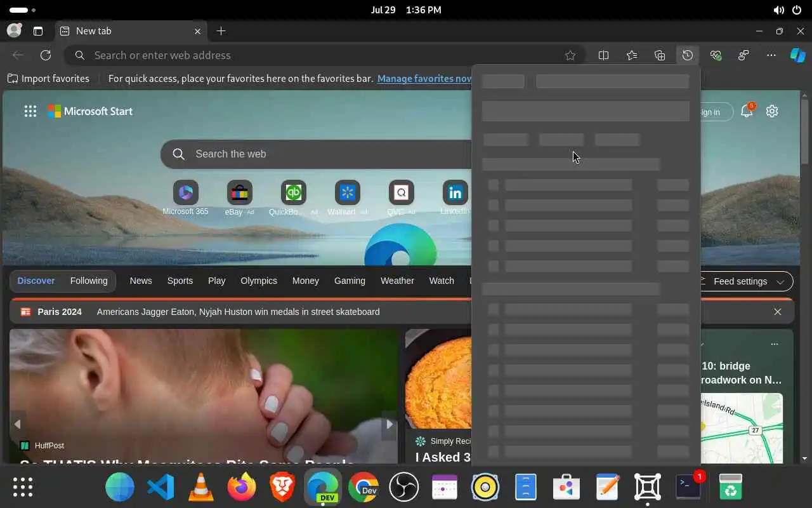Switch to the Watch category
This screenshot has height=508, width=812.
442,281
